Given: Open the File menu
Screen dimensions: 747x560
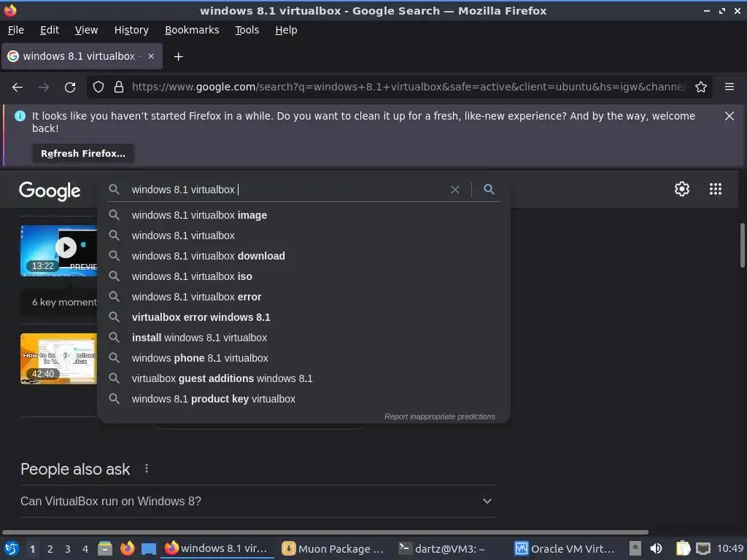Looking at the screenshot, I should tap(16, 30).
